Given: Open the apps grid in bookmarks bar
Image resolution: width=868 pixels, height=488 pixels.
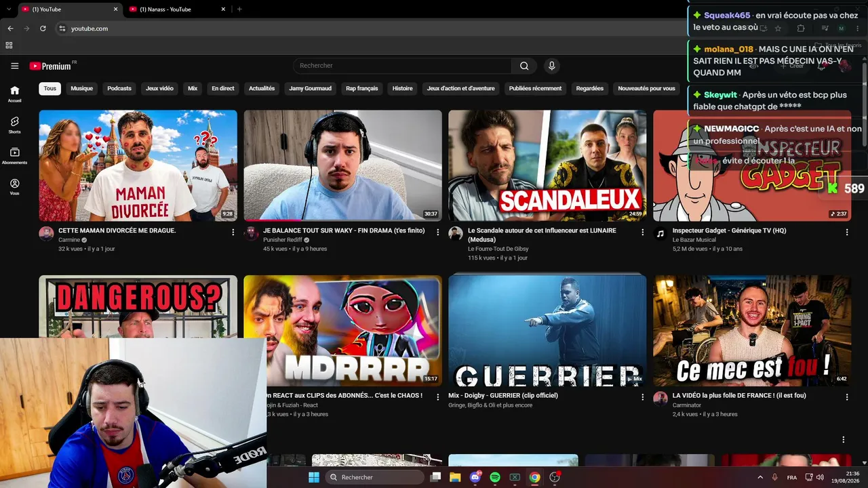Looking at the screenshot, I should point(9,45).
